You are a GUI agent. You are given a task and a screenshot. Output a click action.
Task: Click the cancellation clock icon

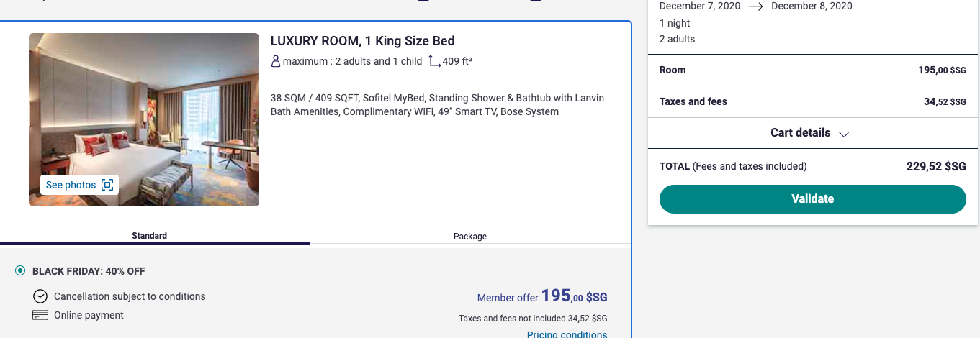(x=40, y=296)
